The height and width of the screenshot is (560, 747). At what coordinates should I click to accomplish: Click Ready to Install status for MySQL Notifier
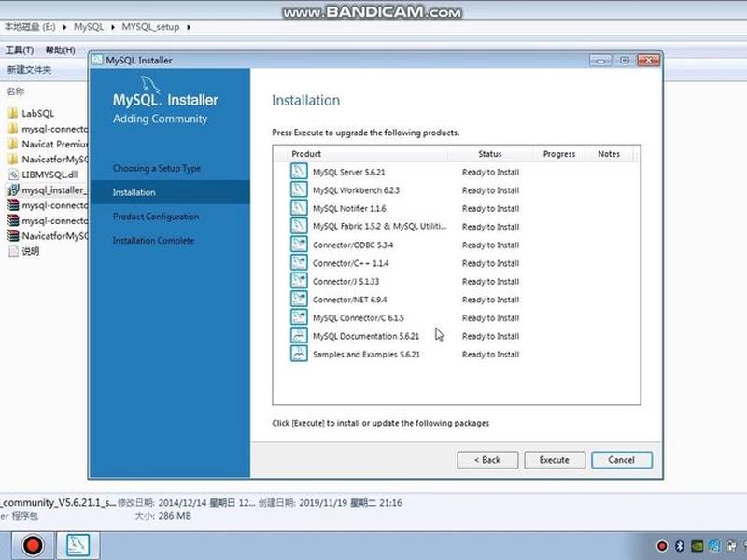coord(491,208)
